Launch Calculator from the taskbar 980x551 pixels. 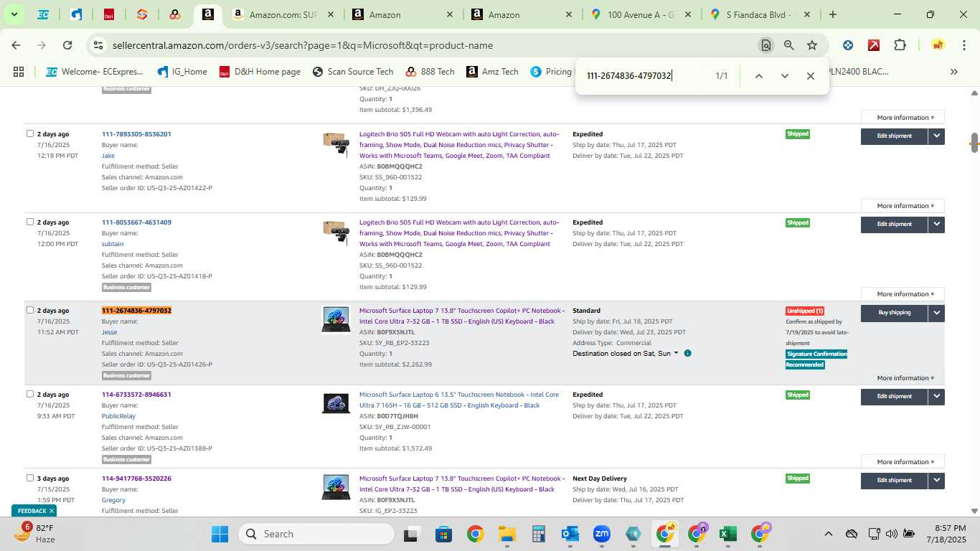point(539,534)
